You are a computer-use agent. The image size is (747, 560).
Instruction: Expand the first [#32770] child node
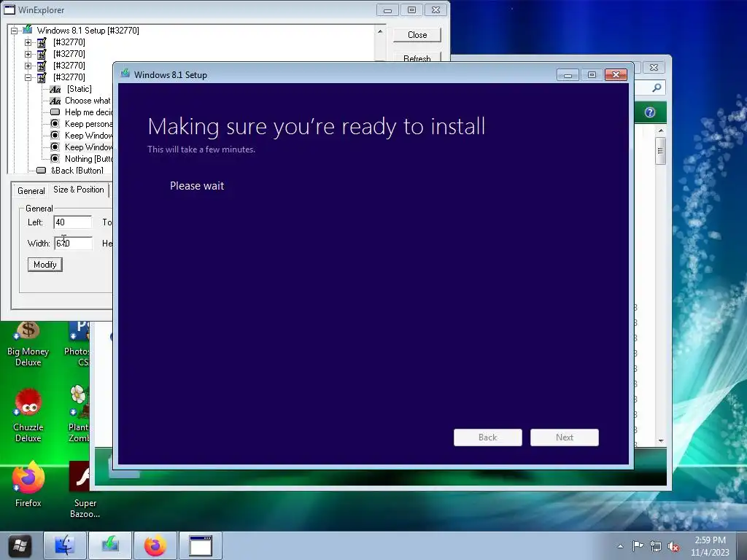click(28, 42)
